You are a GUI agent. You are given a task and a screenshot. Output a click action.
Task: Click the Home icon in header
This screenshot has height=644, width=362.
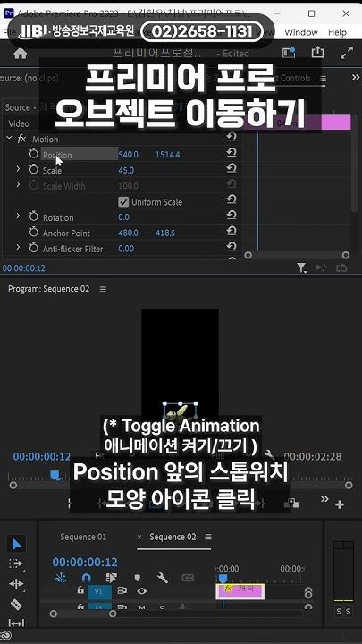[20, 54]
